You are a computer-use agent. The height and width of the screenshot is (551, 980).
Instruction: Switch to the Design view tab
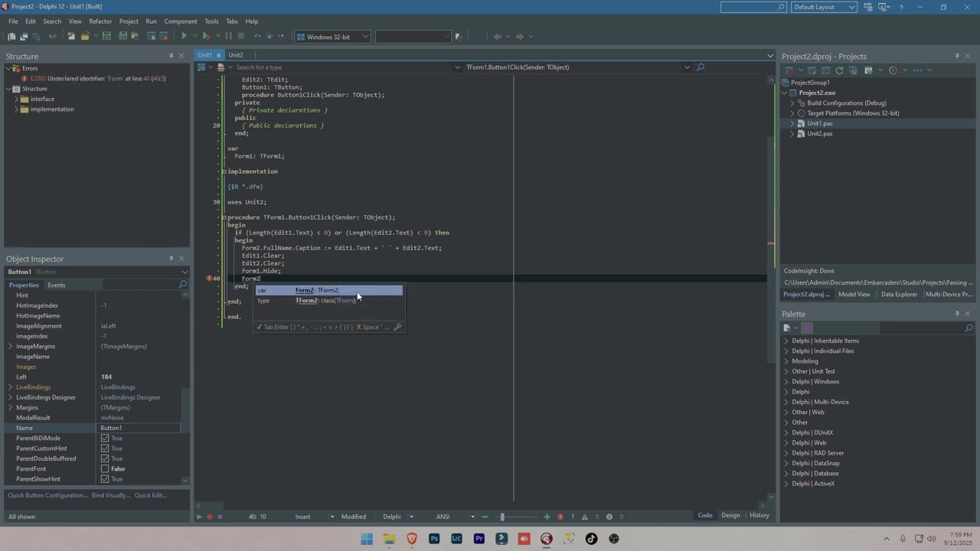(730, 515)
